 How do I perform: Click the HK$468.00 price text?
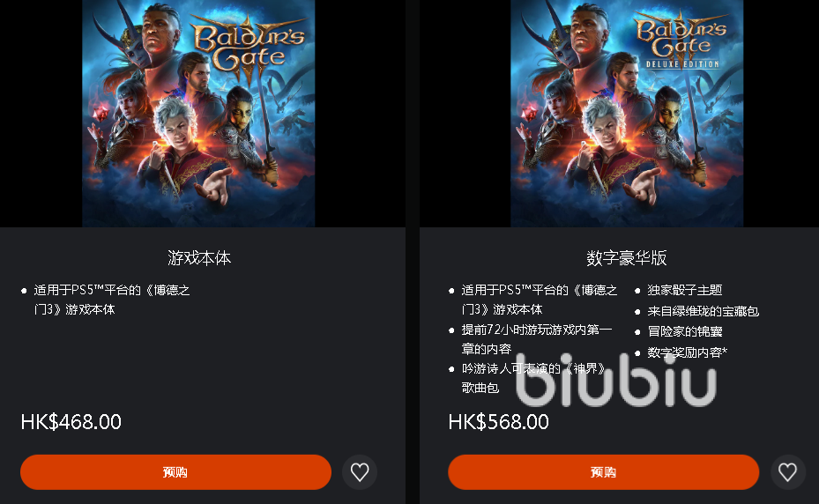[71, 422]
